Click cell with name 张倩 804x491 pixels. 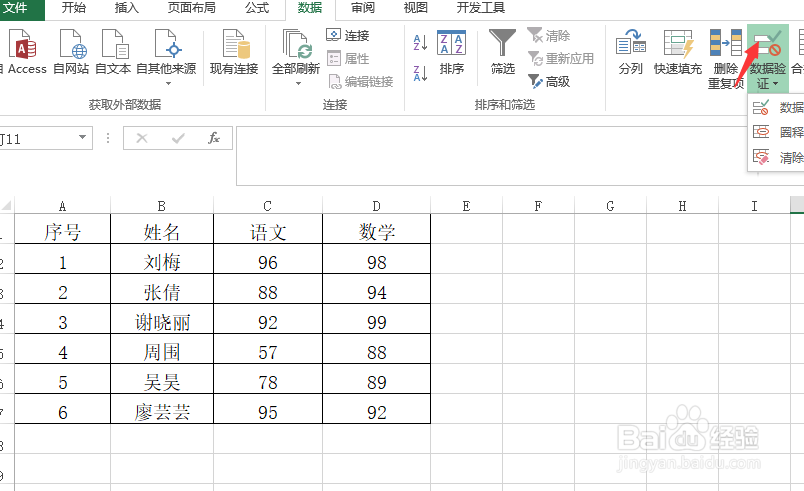[162, 289]
